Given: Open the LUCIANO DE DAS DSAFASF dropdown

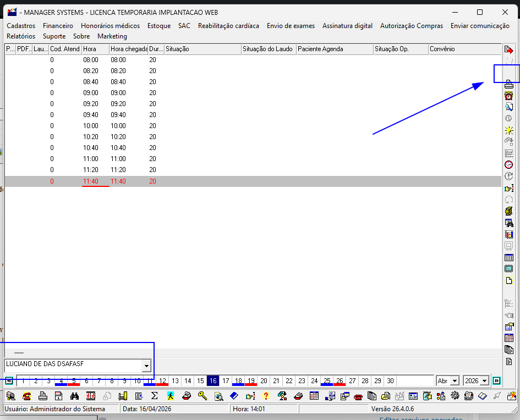Looking at the screenshot, I should click(146, 366).
